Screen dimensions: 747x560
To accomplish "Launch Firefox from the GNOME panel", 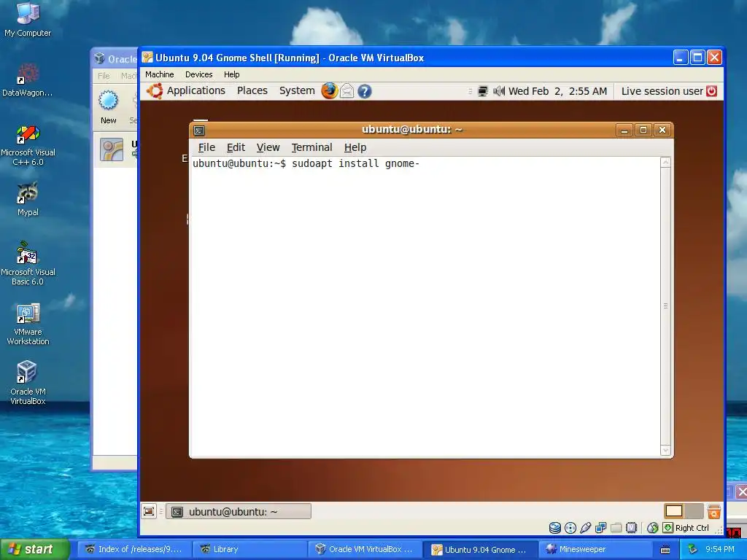I will click(x=329, y=91).
